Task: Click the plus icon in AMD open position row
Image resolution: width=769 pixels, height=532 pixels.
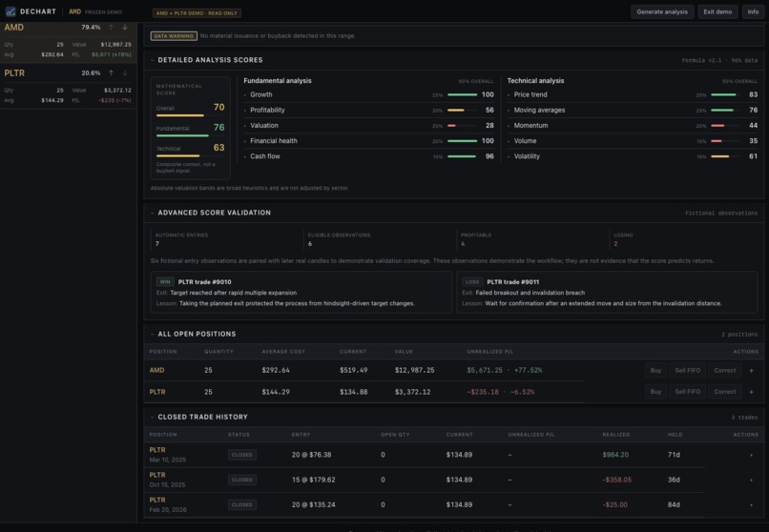Action: tap(751, 370)
